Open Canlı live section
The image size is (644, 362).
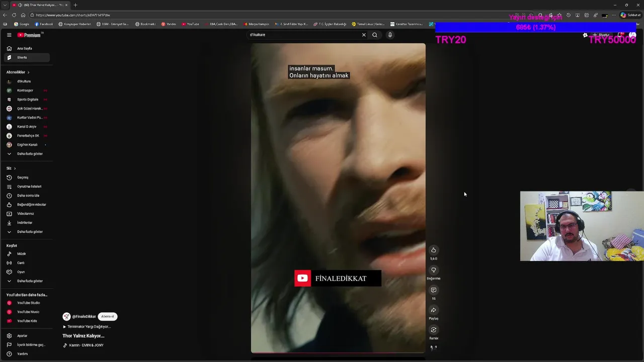pyautogui.click(x=27, y=262)
